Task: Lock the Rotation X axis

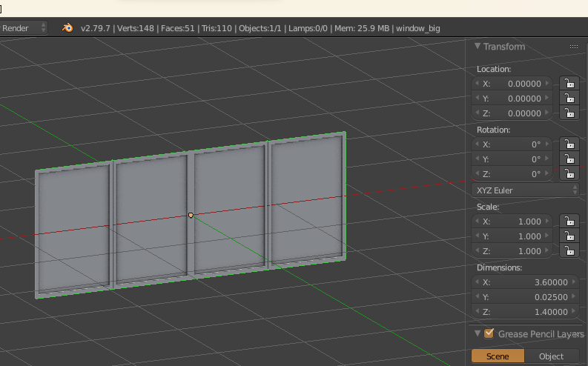Action: (569, 144)
